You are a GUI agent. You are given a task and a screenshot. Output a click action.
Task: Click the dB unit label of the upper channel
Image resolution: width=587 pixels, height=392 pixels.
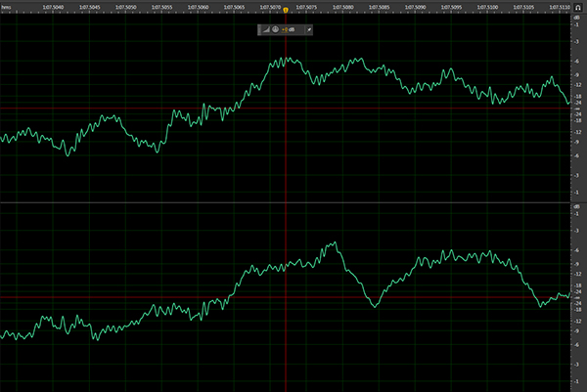tap(578, 16)
